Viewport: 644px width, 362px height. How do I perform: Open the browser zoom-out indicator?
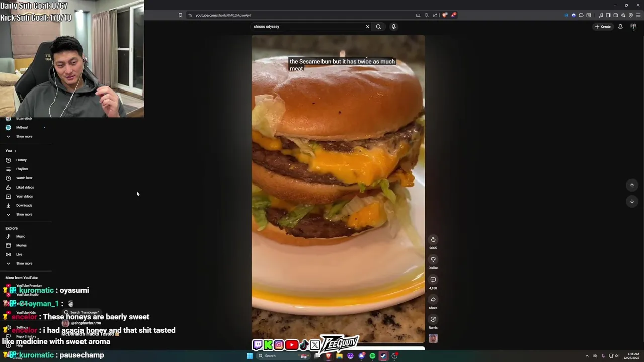point(426,15)
